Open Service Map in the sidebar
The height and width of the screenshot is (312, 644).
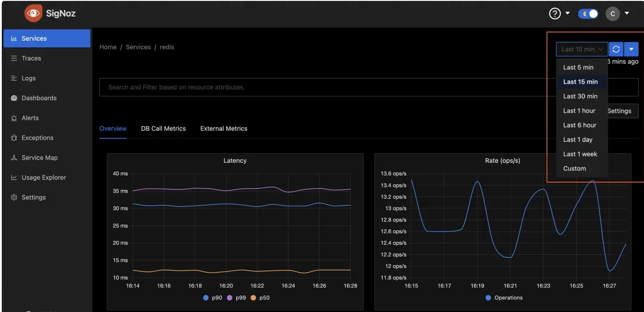point(47,157)
